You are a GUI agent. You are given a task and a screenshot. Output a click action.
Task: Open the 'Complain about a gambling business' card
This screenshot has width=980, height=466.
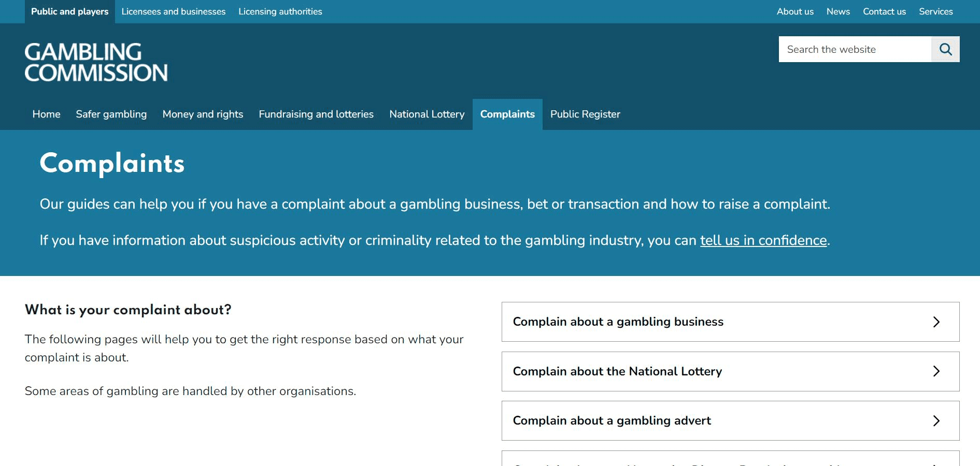click(x=618, y=322)
